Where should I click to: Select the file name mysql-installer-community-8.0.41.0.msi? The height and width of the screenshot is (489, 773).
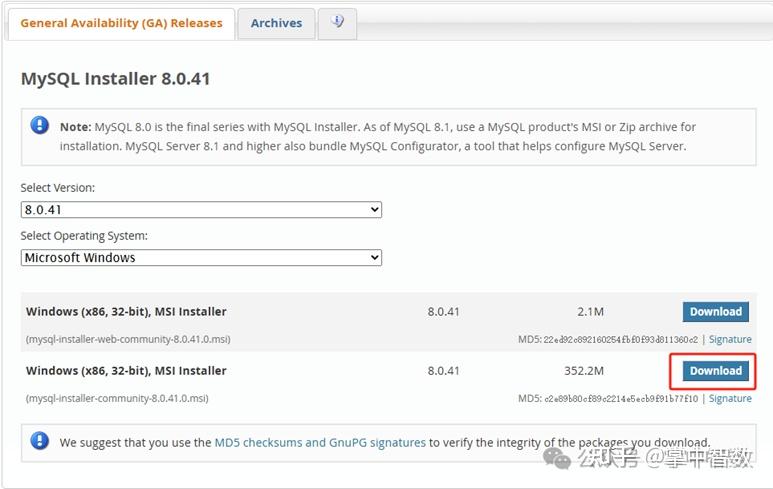click(117, 398)
